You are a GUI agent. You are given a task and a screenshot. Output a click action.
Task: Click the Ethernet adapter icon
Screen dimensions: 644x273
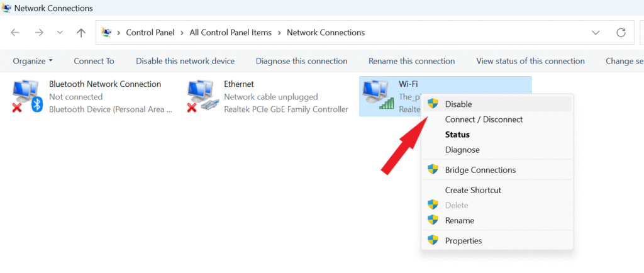(203, 97)
